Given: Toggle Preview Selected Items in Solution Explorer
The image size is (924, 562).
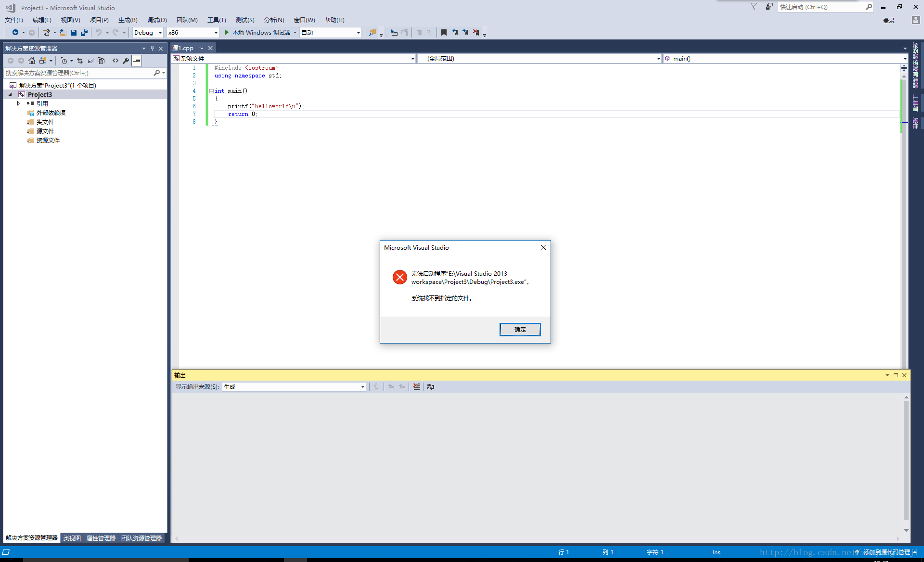Looking at the screenshot, I should click(137, 61).
